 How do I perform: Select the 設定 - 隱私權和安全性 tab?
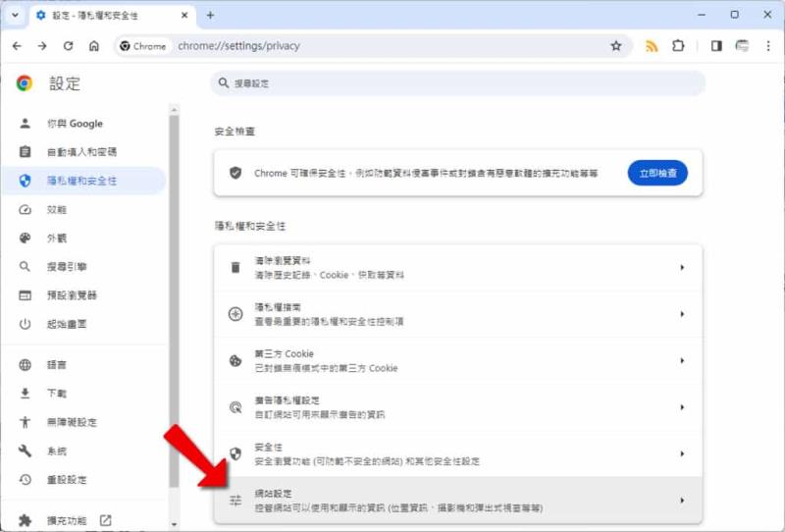point(111,16)
